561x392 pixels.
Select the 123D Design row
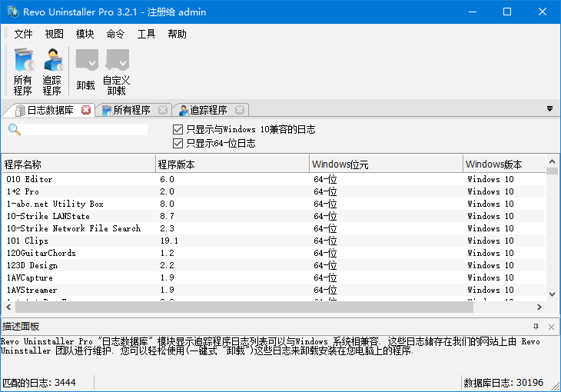[x=274, y=265]
